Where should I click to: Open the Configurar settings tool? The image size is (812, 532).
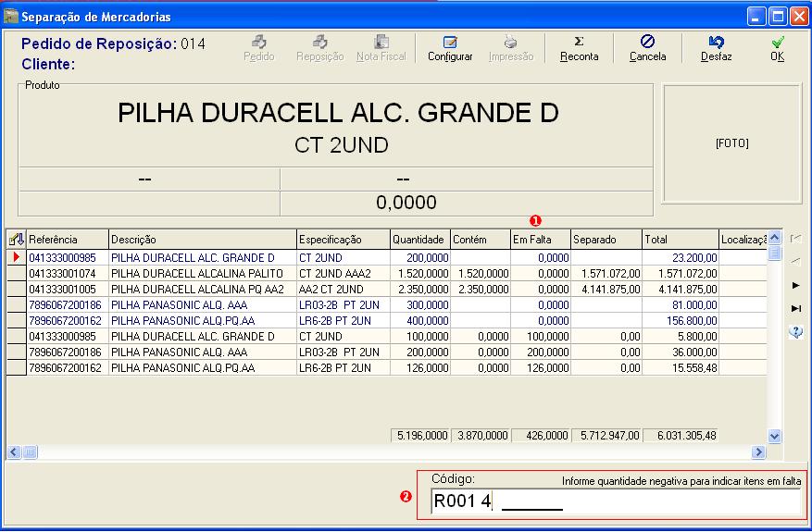click(450, 49)
